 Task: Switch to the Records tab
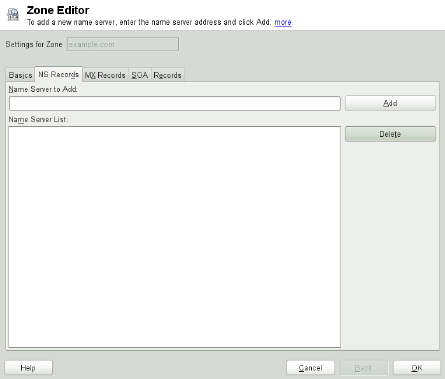point(167,75)
